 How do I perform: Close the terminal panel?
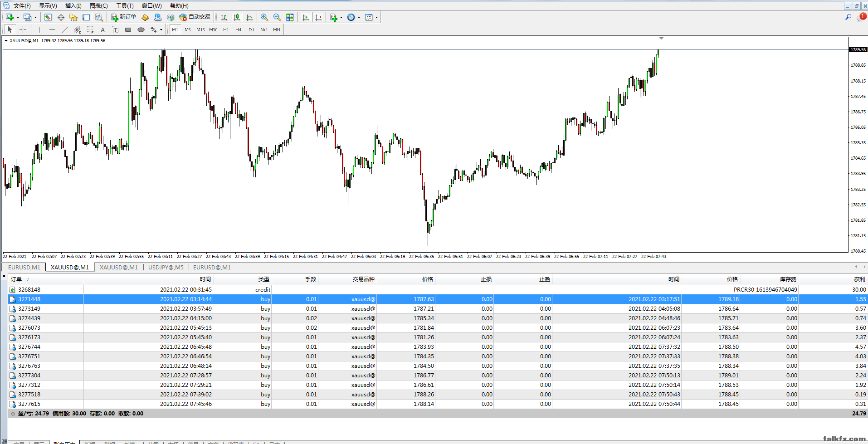pos(4,276)
